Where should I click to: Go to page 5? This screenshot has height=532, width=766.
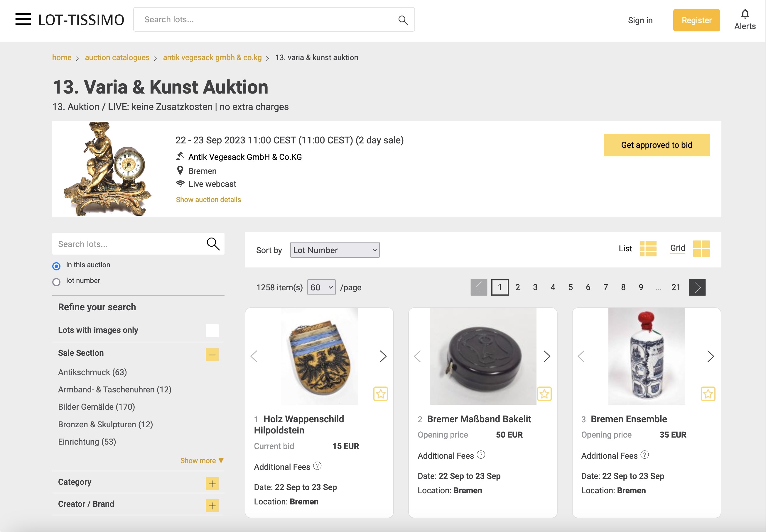point(570,287)
